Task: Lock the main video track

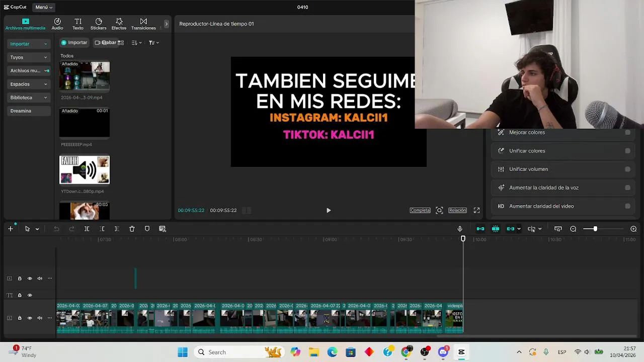Action: tap(20, 318)
